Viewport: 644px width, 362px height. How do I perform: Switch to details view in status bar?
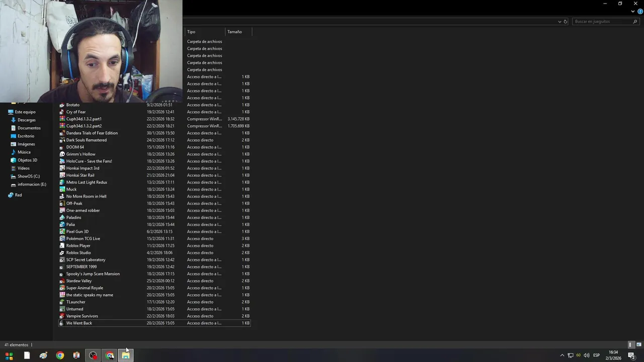point(630,345)
